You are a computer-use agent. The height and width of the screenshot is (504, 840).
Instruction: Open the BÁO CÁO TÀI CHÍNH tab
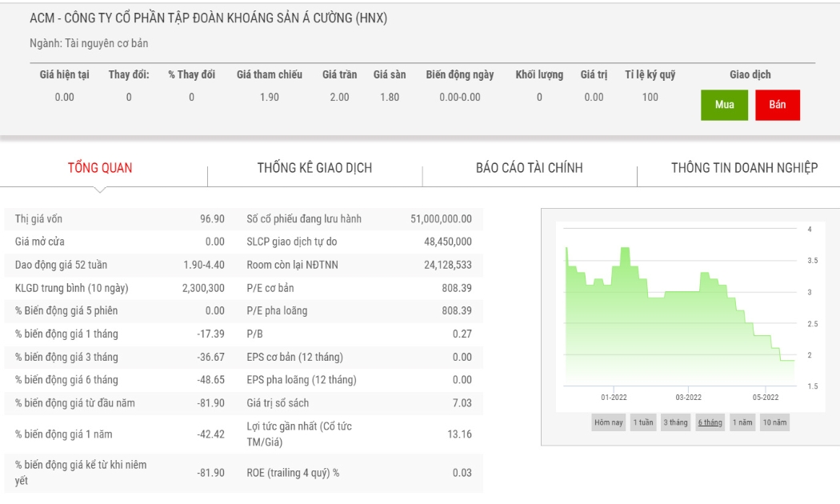coord(530,168)
